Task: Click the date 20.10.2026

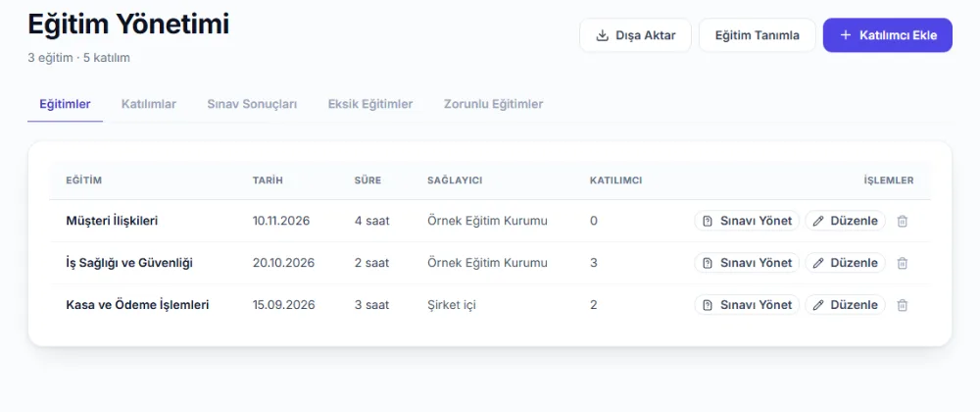Action: pos(284,263)
